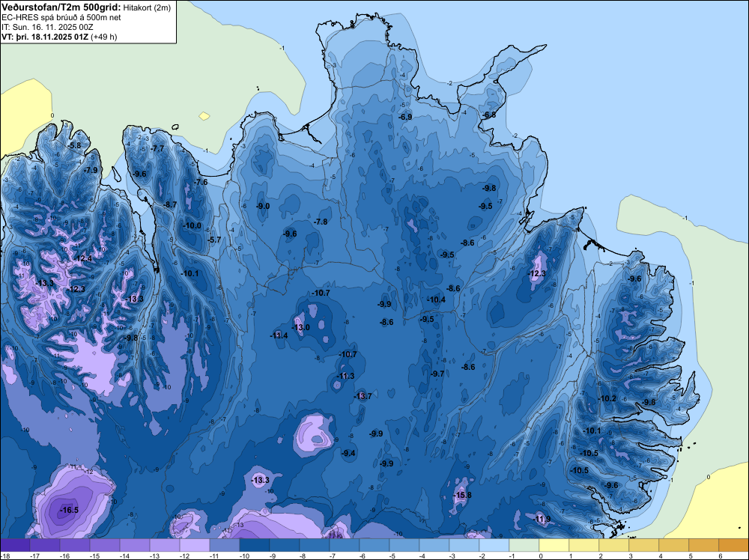Click the title text "Veðurstofan/T2m 500grid"
The image size is (749, 560).
click(x=61, y=7)
